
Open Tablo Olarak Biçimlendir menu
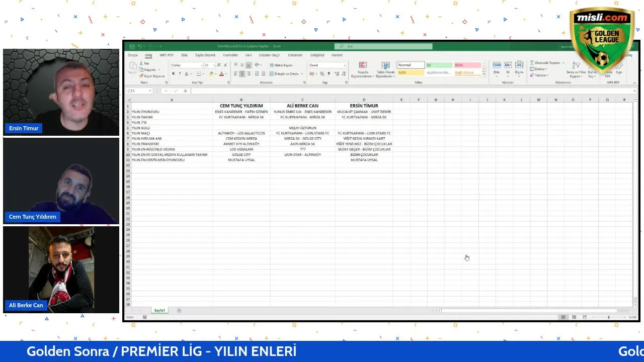coord(385,69)
